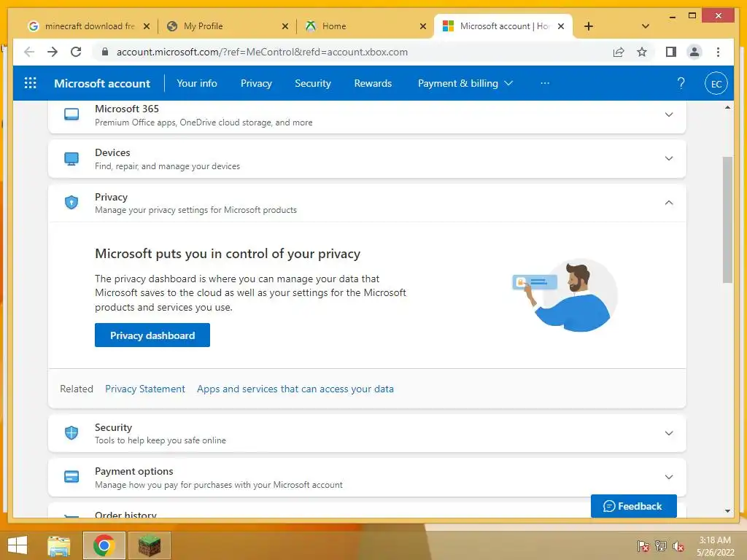Image resolution: width=747 pixels, height=560 pixels.
Task: Click 'Microsoft puts you in control' heading
Action: [228, 253]
